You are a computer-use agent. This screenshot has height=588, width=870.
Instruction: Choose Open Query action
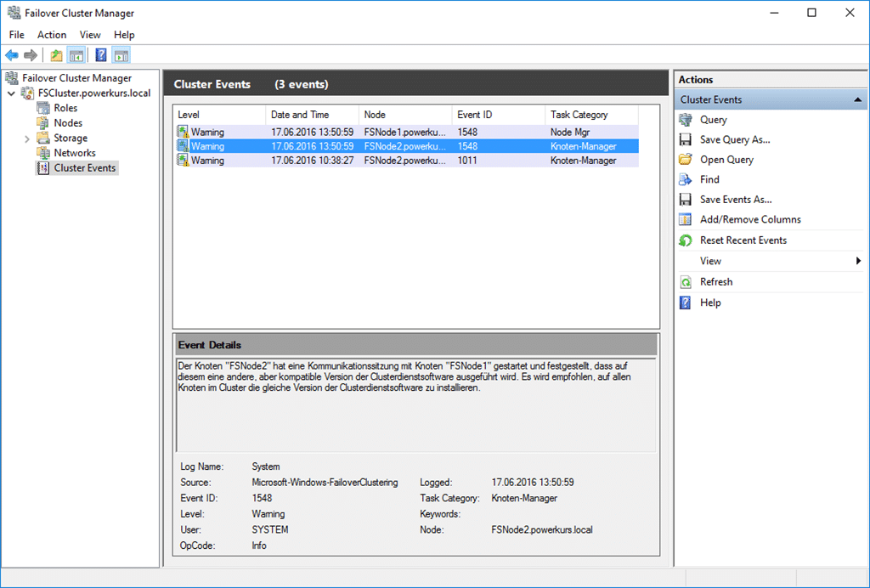[x=726, y=160]
